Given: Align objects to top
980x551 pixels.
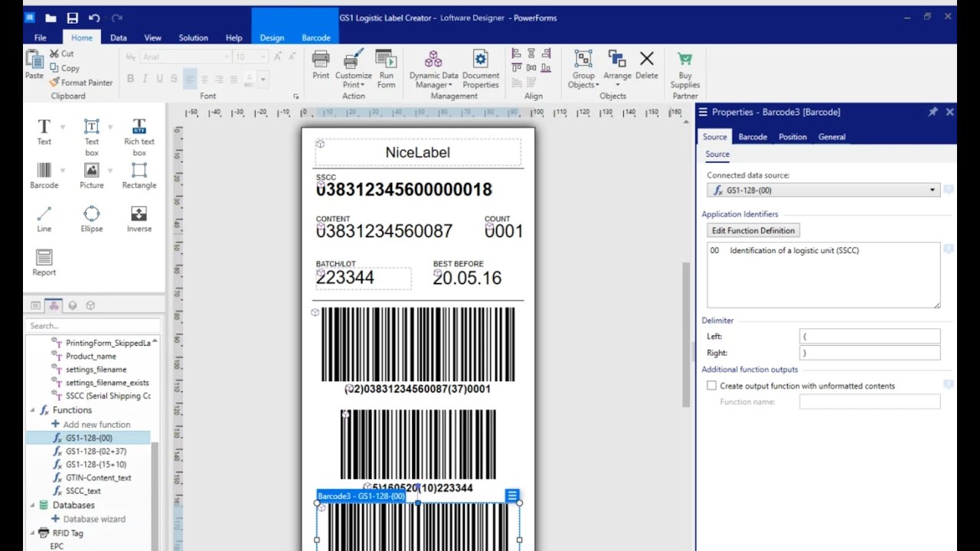Looking at the screenshot, I should pyautogui.click(x=517, y=68).
